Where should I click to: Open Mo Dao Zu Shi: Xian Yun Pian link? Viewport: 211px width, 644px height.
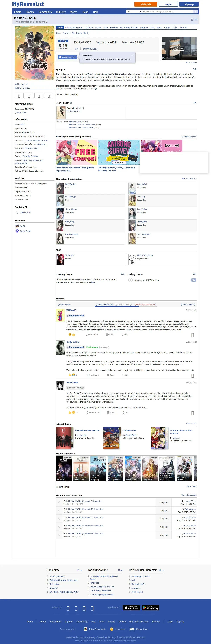pos(82,125)
